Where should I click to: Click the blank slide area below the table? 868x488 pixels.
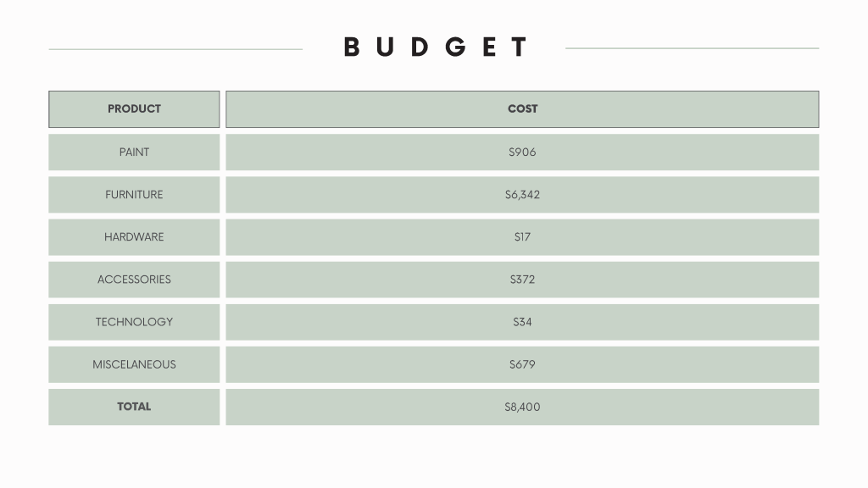434,457
